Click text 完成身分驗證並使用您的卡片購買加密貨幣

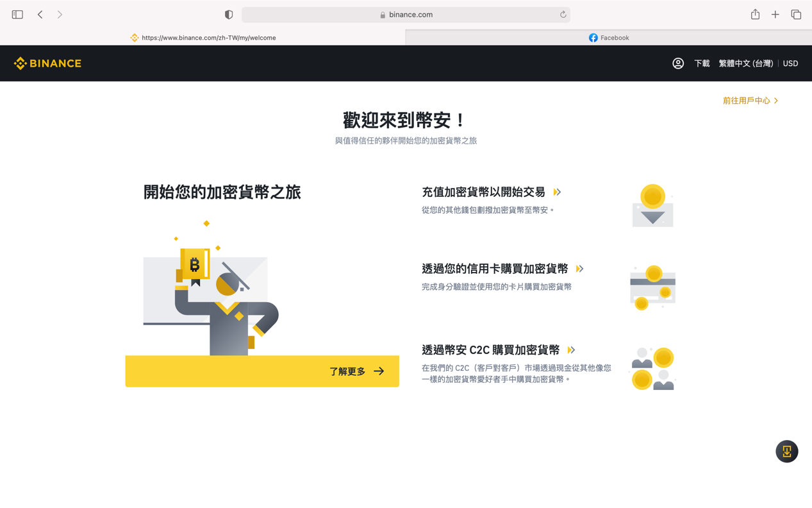(497, 287)
